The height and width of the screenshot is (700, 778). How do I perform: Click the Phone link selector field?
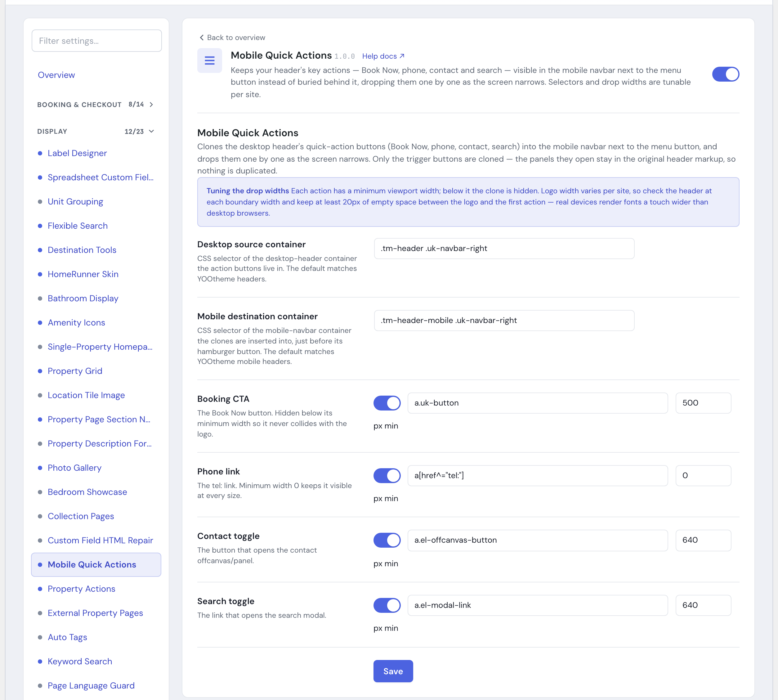click(538, 476)
